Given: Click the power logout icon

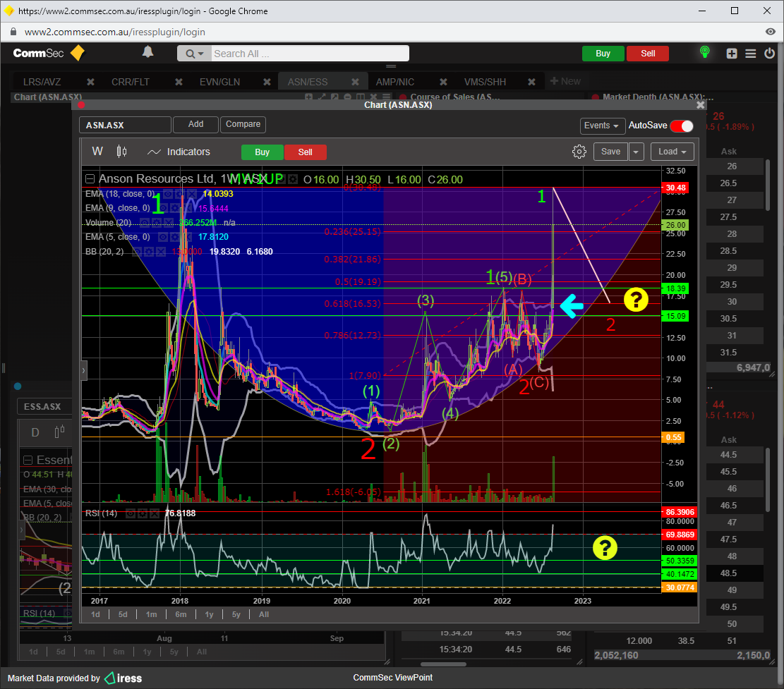Looking at the screenshot, I should point(769,53).
